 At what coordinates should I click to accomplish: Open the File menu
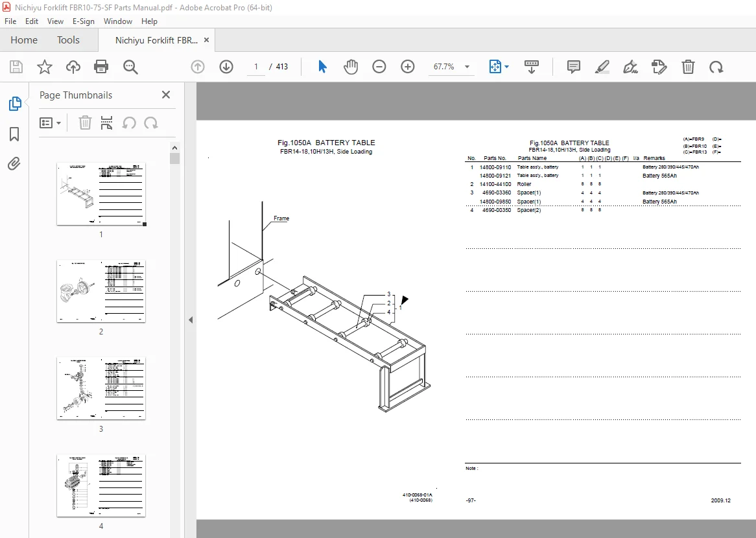point(10,21)
